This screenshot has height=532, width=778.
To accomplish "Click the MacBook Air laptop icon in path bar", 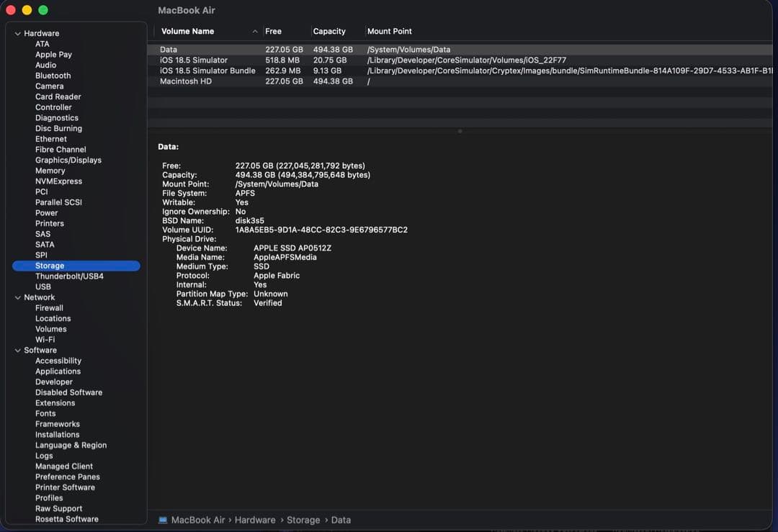I will click(163, 520).
